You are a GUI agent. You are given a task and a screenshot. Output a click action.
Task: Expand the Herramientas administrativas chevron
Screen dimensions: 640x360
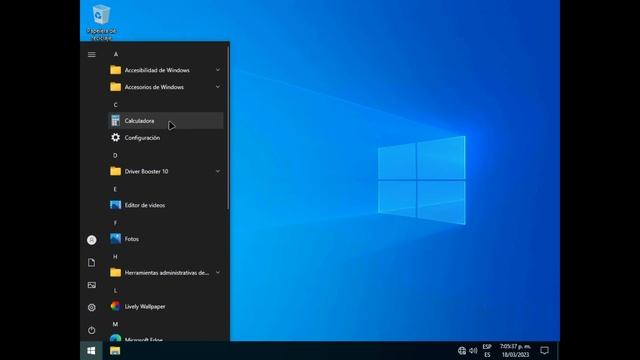coord(218,273)
